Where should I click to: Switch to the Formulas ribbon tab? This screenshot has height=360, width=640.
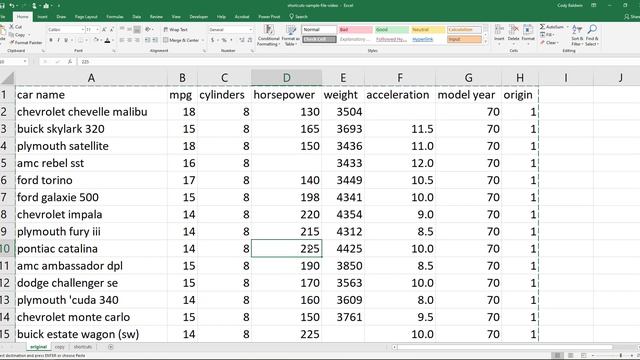coord(115,17)
